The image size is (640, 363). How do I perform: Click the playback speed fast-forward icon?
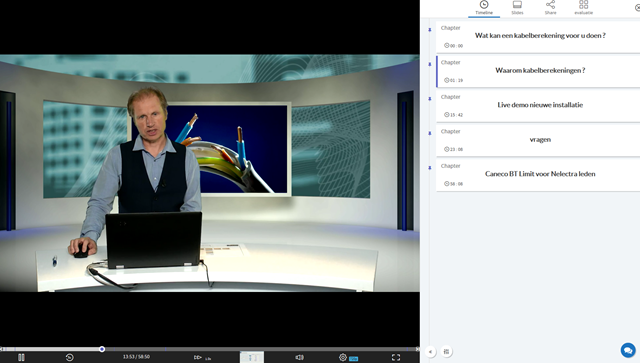pos(198,357)
